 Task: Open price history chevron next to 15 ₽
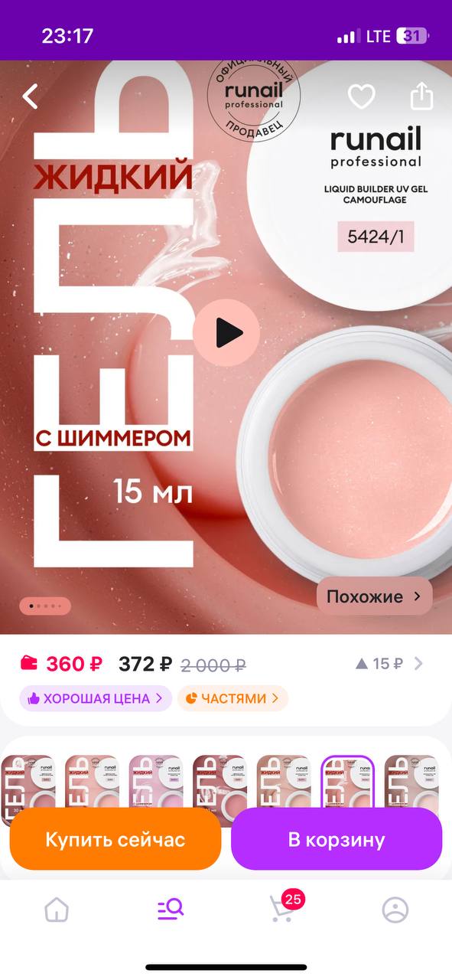[418, 664]
